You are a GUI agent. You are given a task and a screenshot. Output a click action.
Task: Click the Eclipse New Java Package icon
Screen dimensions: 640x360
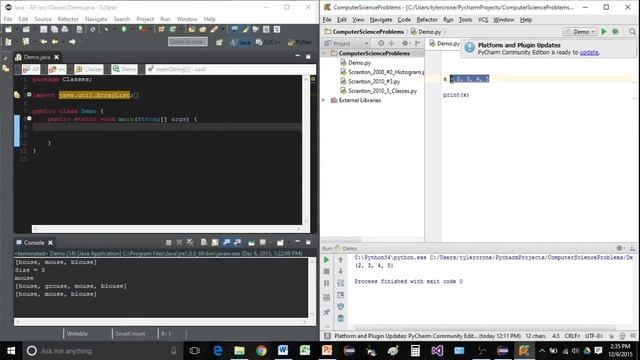161,29
